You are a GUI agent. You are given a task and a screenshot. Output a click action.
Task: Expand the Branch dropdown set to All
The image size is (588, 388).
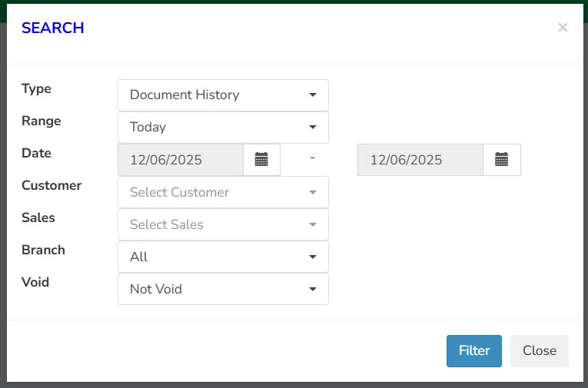223,257
